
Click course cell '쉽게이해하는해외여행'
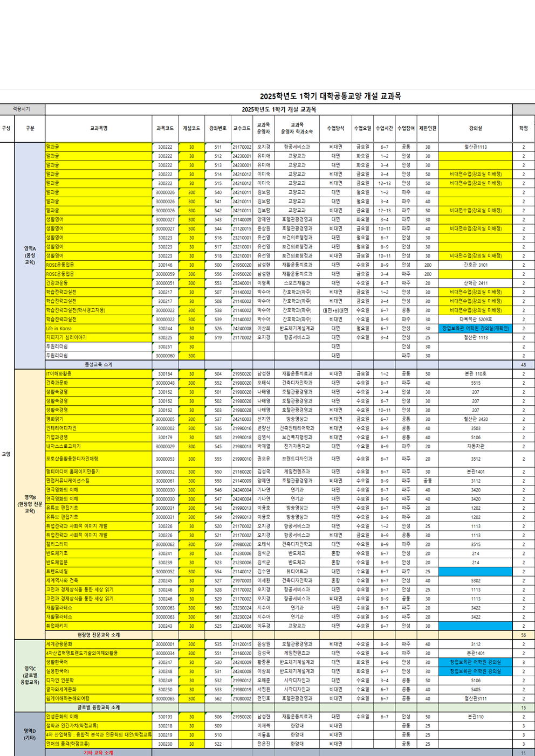(99, 698)
